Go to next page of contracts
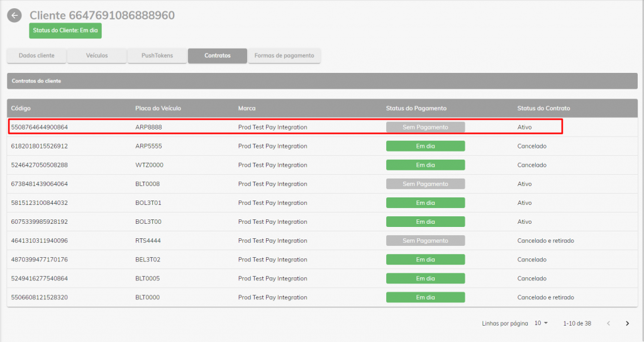The height and width of the screenshot is (342, 644). [x=627, y=324]
